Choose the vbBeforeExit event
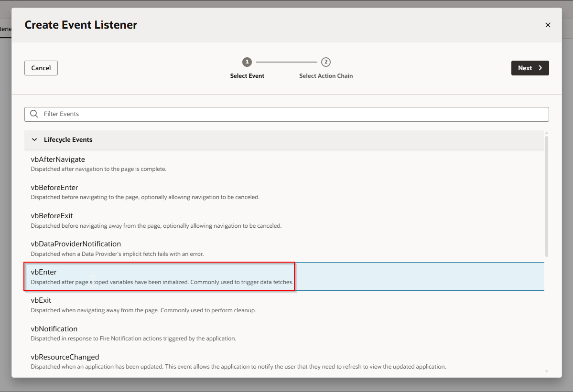The height and width of the screenshot is (392, 573). pyautogui.click(x=52, y=216)
